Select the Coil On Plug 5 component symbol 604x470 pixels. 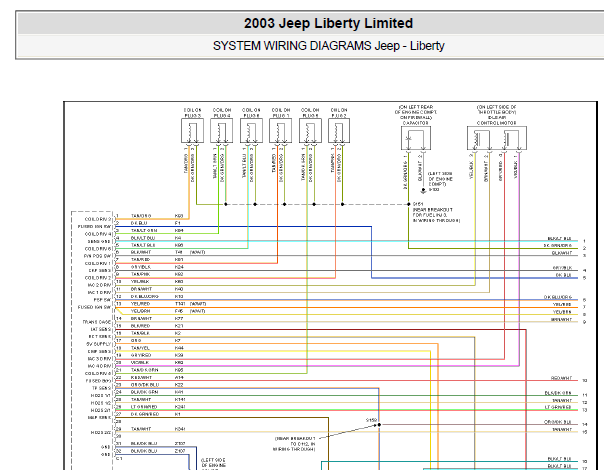[310, 131]
